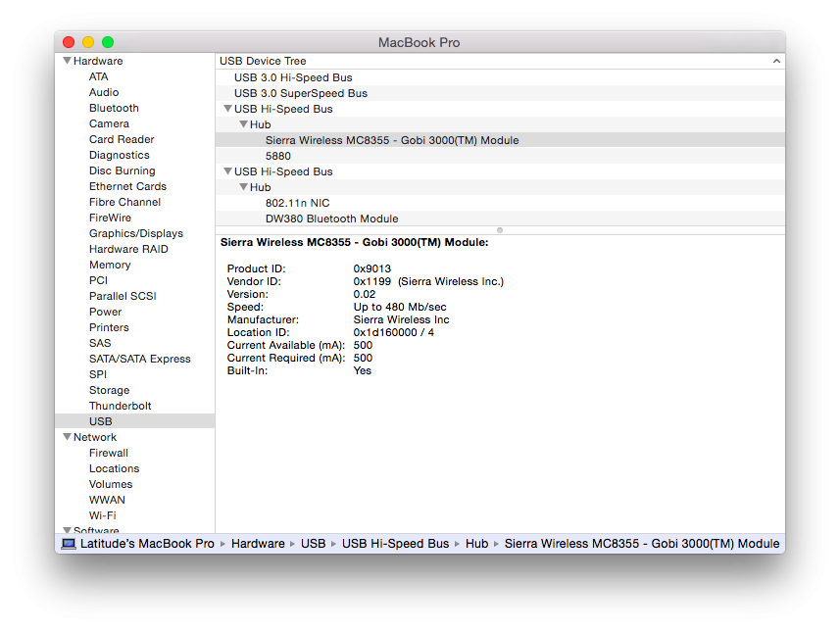Viewport: 840px width, 632px height.
Task: Collapse the first USB Hi-Speed Bus triangle
Action: 227,109
